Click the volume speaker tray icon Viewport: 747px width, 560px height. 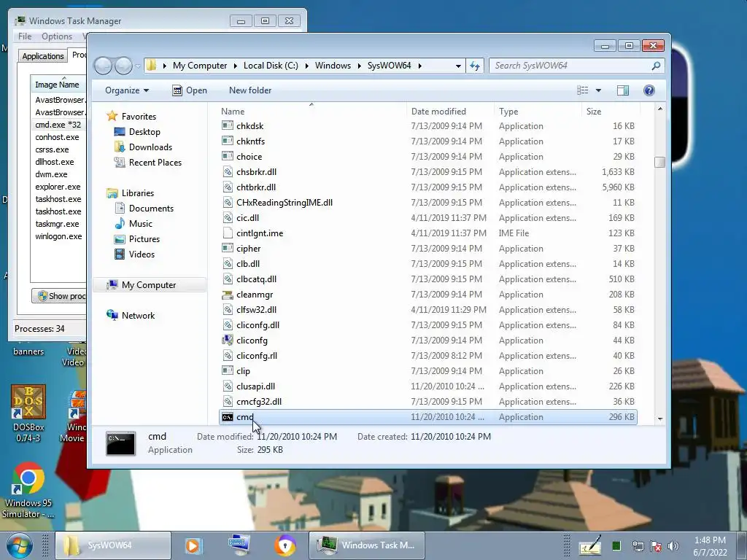point(673,546)
